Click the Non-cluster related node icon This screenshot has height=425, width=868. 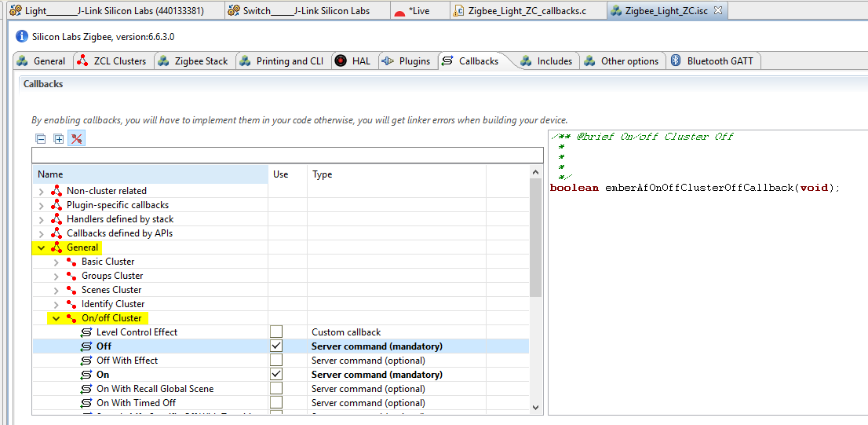tap(56, 191)
